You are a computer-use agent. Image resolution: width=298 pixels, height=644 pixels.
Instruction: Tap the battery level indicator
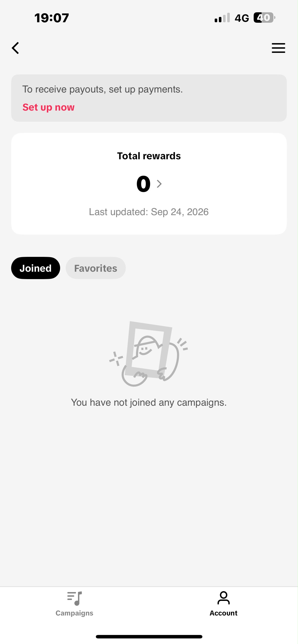264,18
